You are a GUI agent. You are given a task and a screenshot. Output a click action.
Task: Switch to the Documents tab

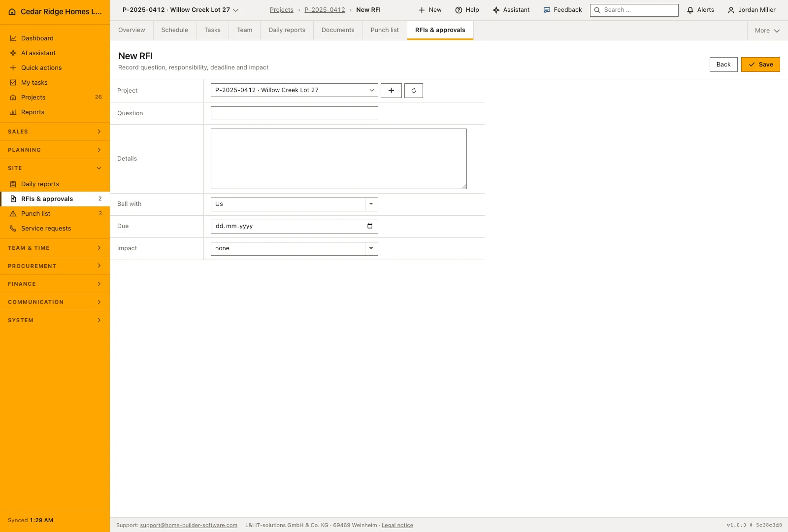(338, 30)
